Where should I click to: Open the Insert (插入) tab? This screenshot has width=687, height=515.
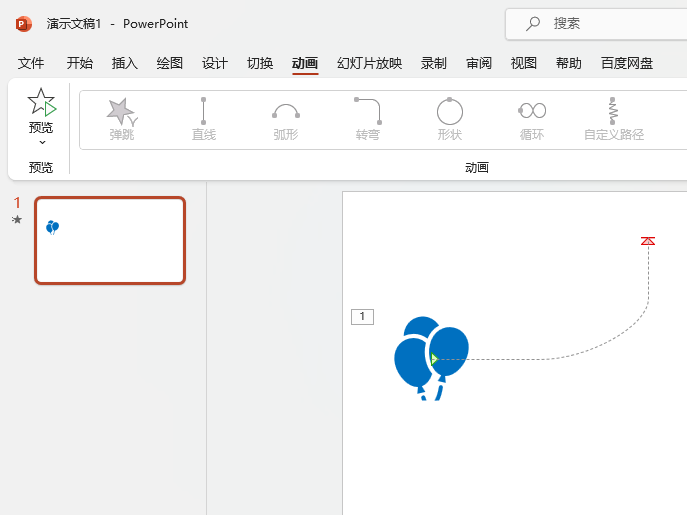click(x=125, y=63)
